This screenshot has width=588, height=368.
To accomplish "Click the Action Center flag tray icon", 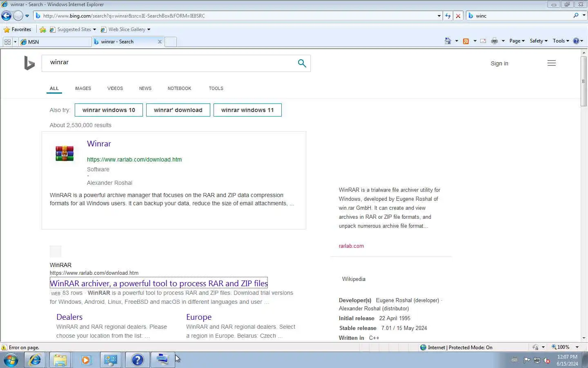I will tap(527, 360).
